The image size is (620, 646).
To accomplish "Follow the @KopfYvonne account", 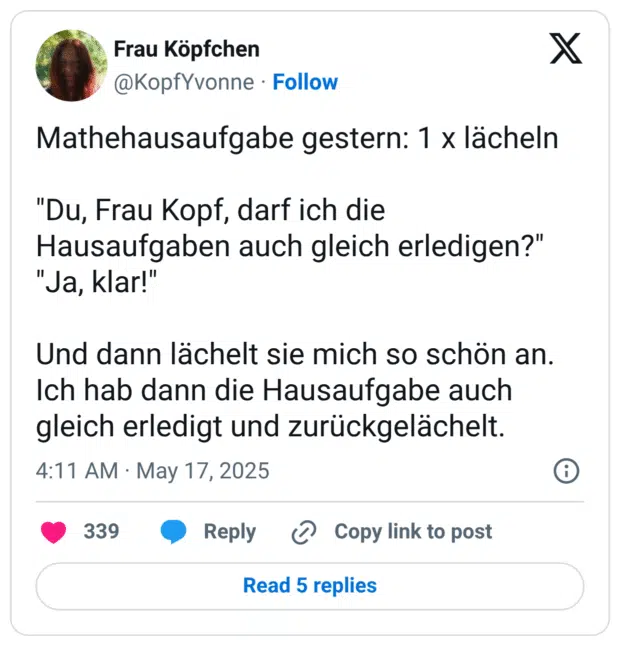I will [x=305, y=82].
